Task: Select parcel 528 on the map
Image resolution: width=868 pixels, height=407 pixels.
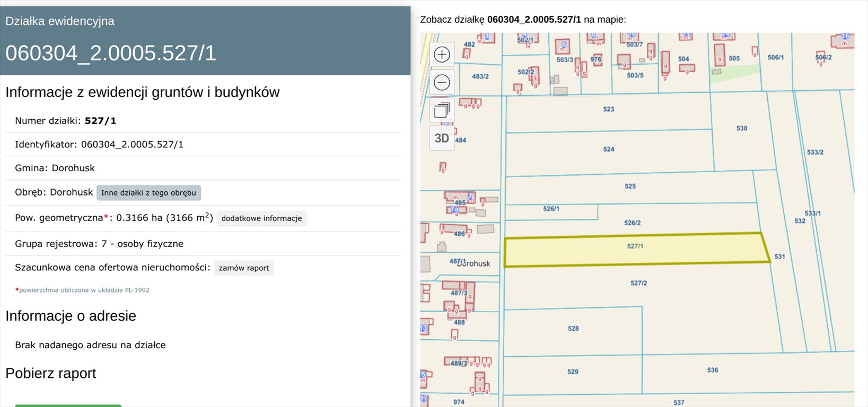Action: pyautogui.click(x=573, y=331)
